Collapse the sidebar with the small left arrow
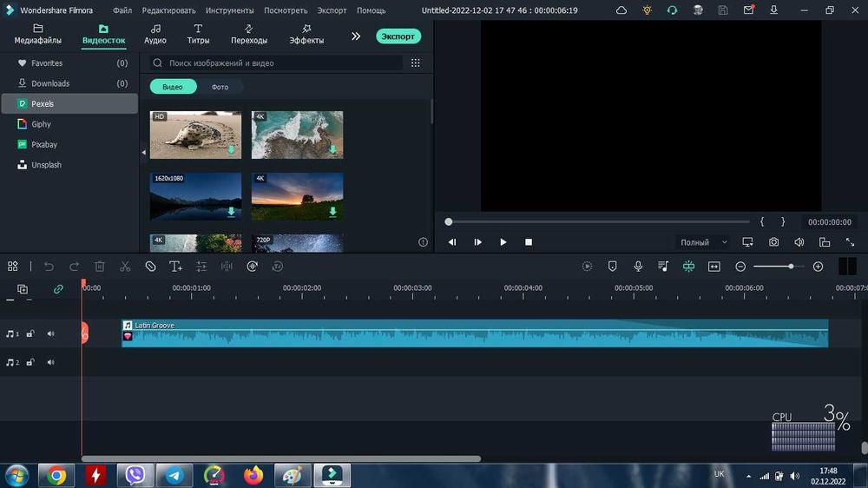Screen dimensions: 868x488 coord(144,152)
